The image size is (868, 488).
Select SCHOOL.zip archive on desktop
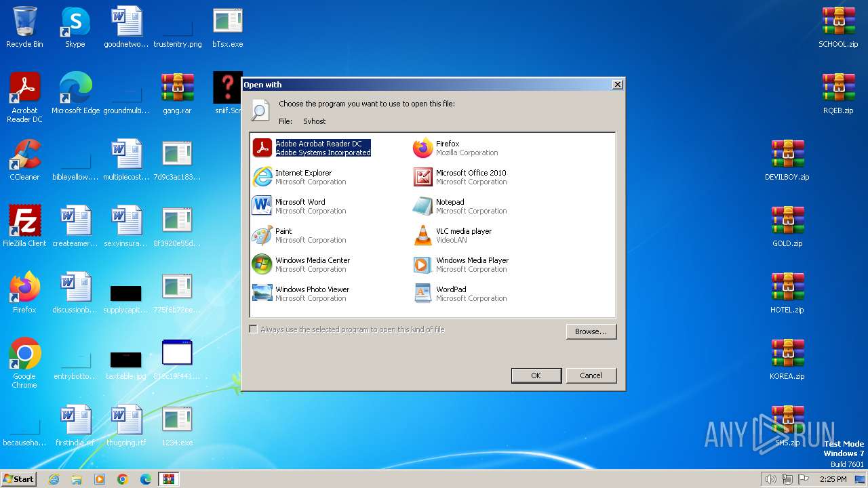tap(838, 28)
